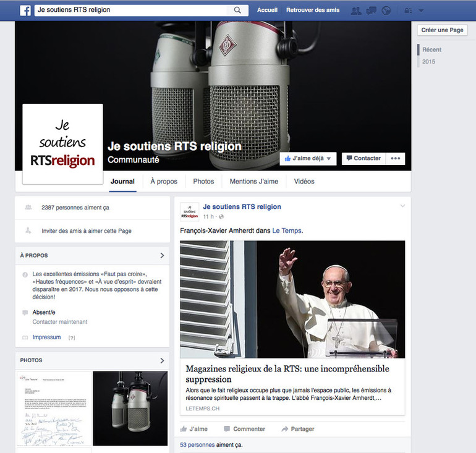This screenshot has width=476, height=453.
Task: Open article headline Magazines religieux de la RTS
Action: pyautogui.click(x=287, y=374)
